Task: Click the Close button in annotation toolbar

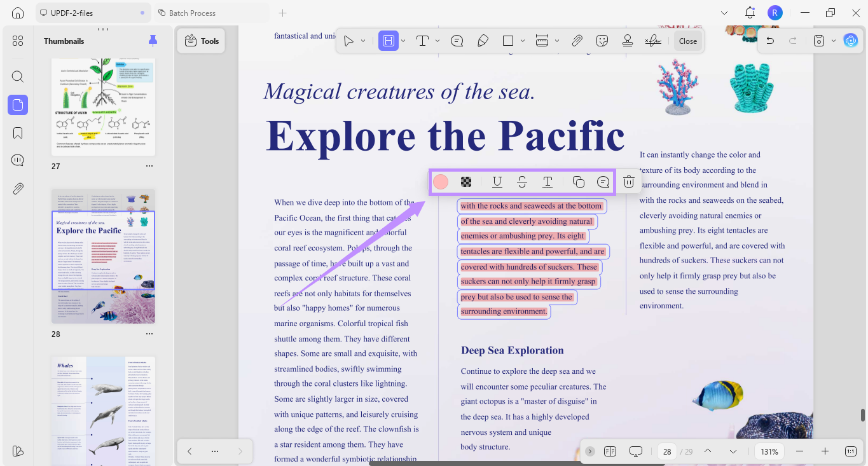Action: tap(687, 41)
